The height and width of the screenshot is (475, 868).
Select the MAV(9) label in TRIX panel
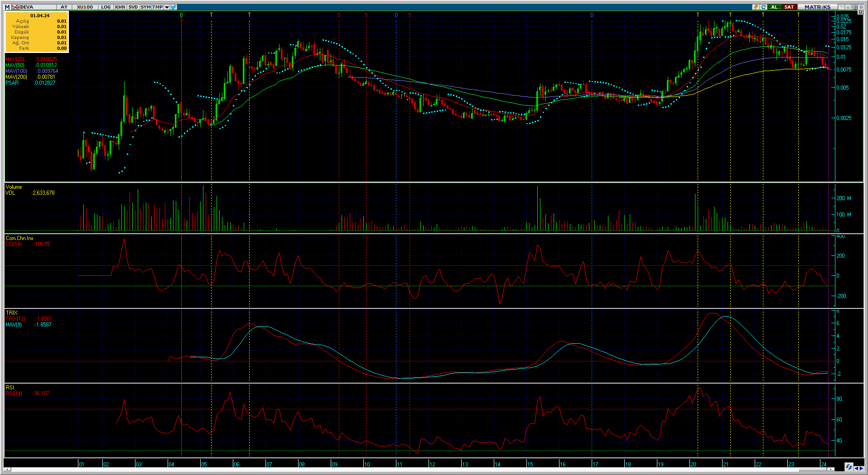[14, 325]
